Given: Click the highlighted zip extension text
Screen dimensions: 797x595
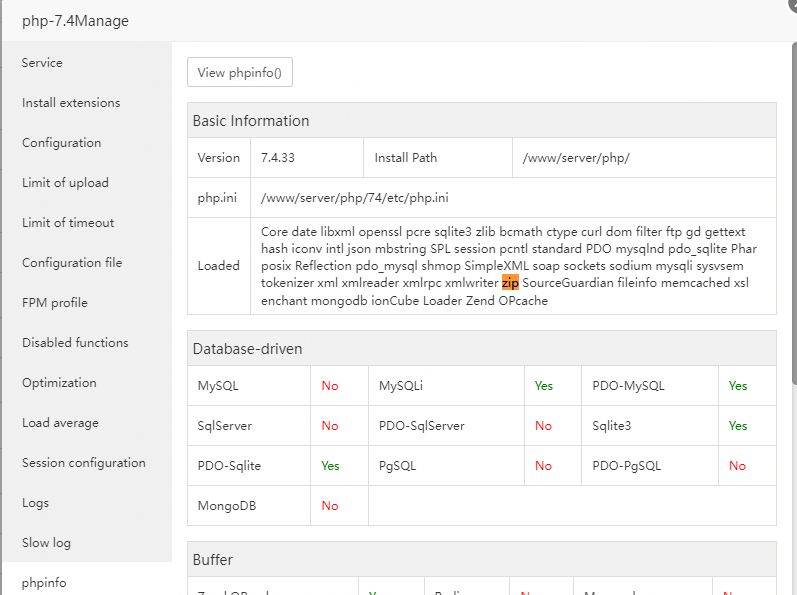Looking at the screenshot, I should 510,283.
